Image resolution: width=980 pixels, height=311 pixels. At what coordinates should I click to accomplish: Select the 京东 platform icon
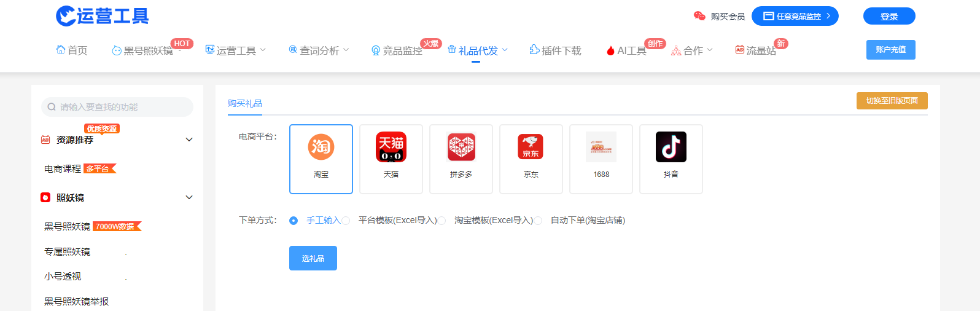531,147
